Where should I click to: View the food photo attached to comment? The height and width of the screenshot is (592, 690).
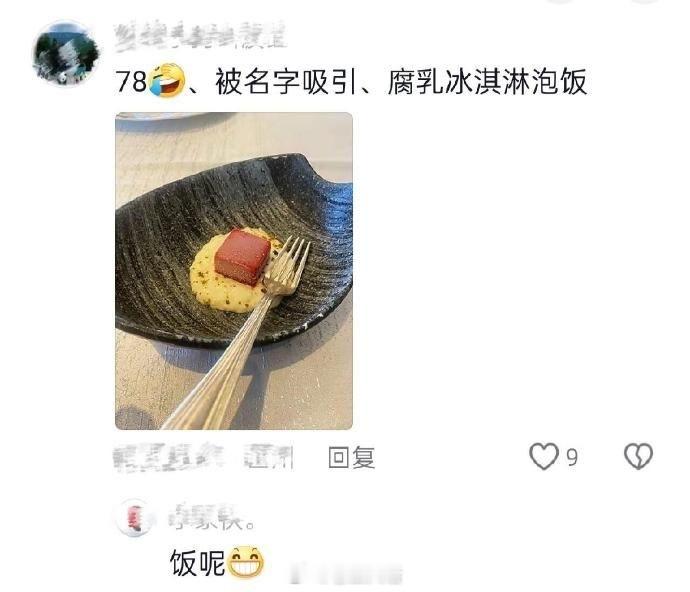pos(234,271)
